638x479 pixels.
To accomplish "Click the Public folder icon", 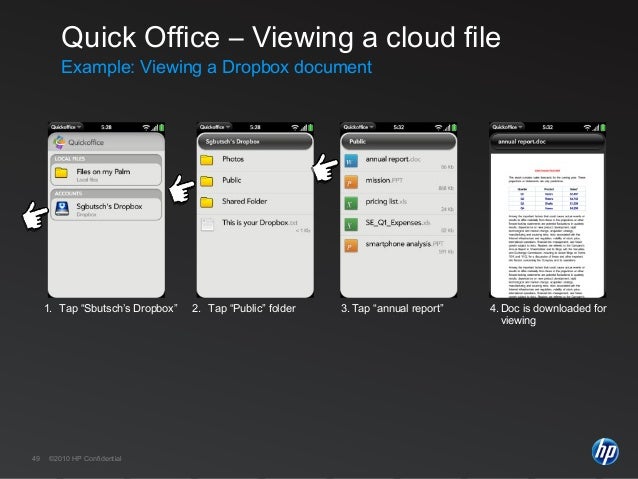I will coord(207,181).
